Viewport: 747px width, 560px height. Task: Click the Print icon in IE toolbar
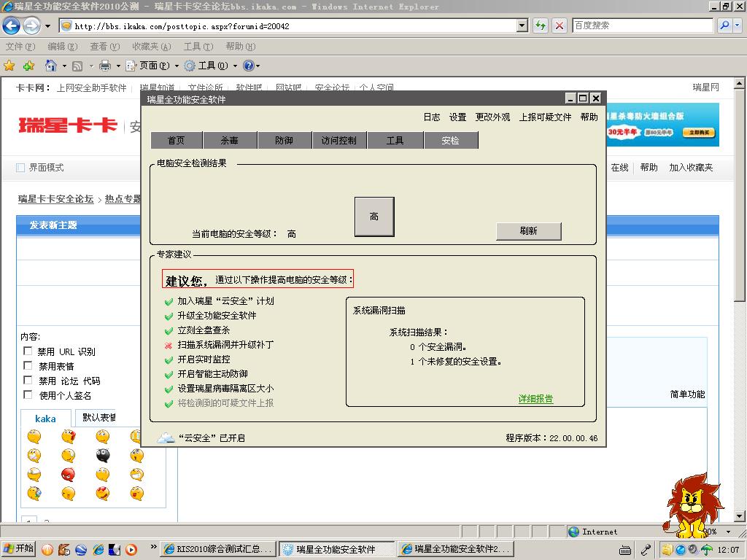105,66
